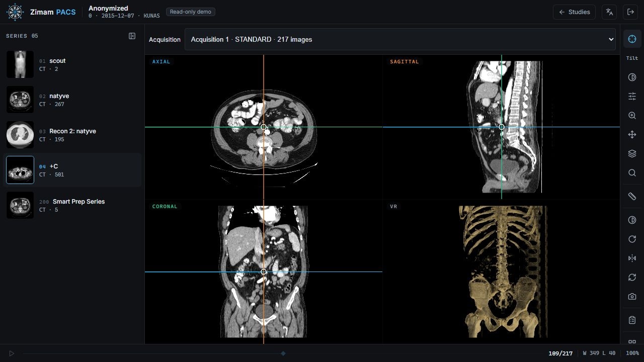Capture a snapshot with the camera icon

tap(632, 297)
